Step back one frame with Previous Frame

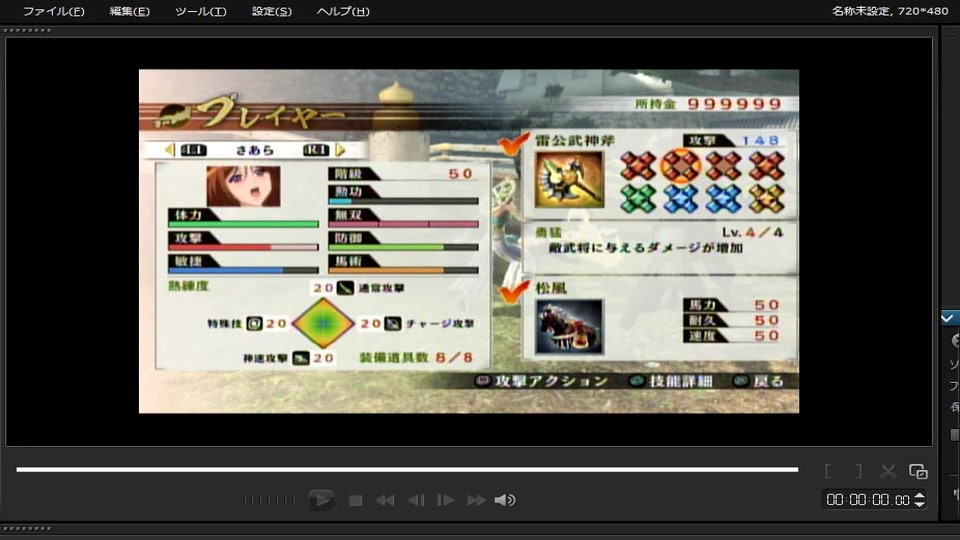pos(416,500)
